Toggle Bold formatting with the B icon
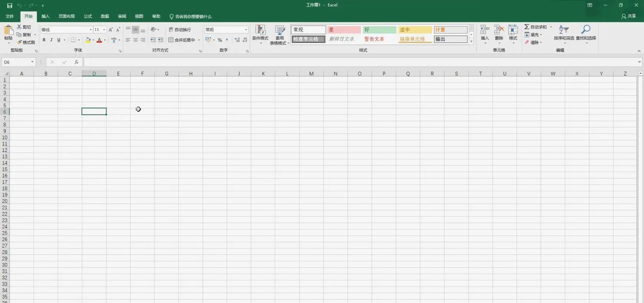This screenshot has height=303, width=644. 44,39
